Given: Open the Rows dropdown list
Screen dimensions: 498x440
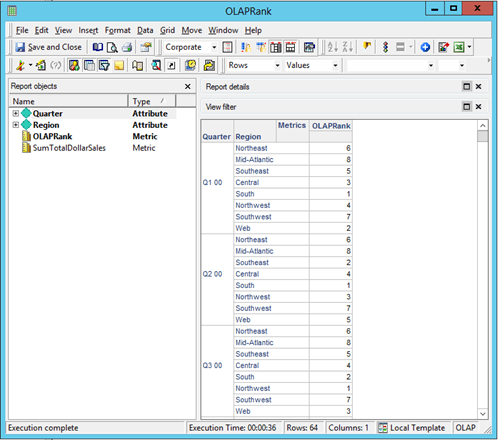Looking at the screenshot, I should coord(277,65).
